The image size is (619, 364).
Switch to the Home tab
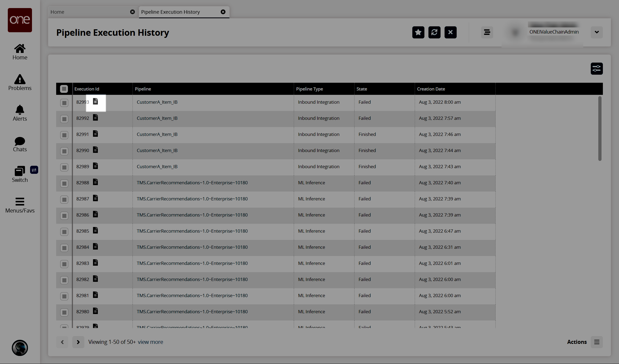58,12
